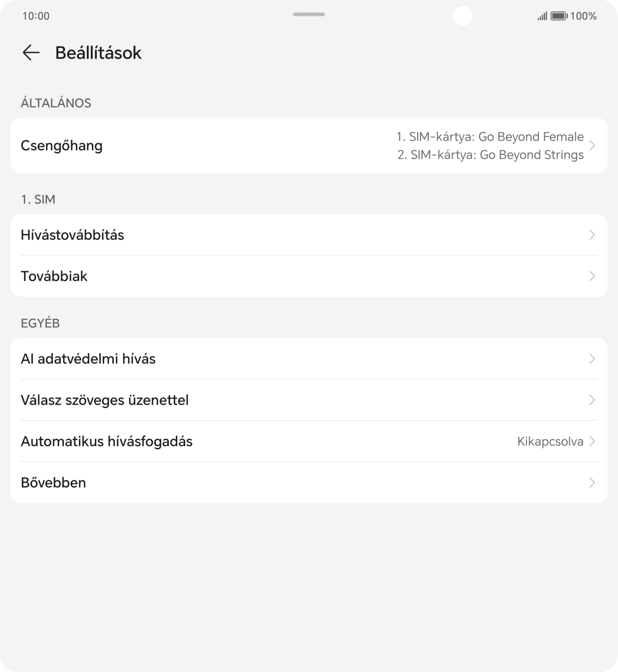
Task: Tap the SIM-kártya ringtone names text
Action: [x=490, y=146]
